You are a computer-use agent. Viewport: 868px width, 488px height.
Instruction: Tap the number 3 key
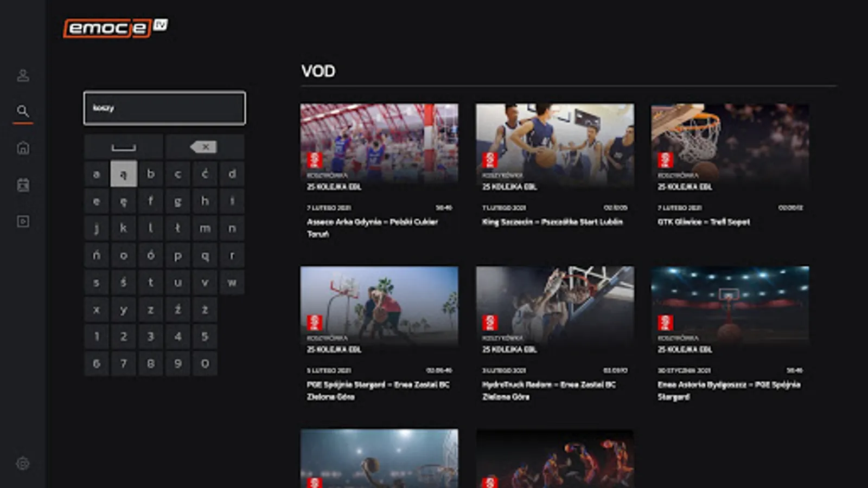click(151, 337)
